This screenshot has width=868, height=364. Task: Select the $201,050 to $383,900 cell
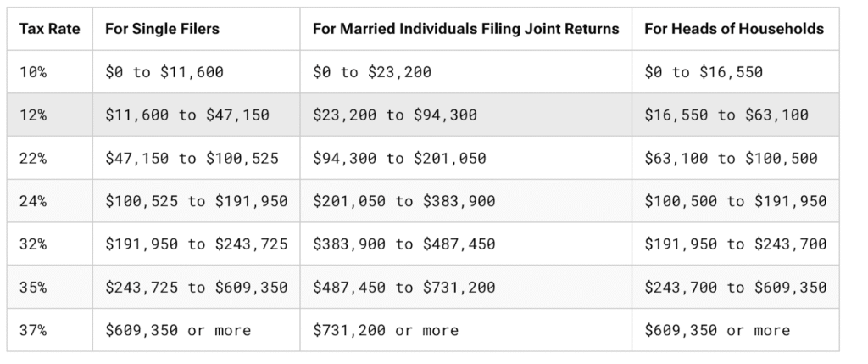[x=403, y=201]
